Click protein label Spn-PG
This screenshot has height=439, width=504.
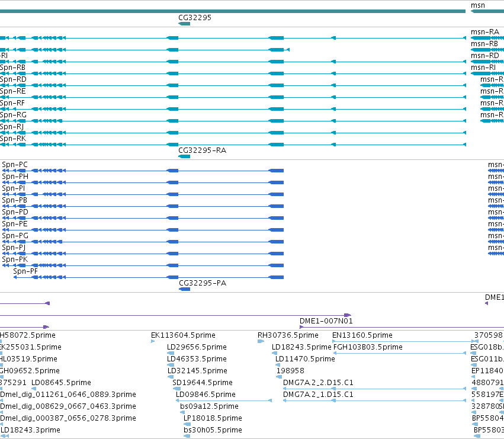click(x=15, y=236)
